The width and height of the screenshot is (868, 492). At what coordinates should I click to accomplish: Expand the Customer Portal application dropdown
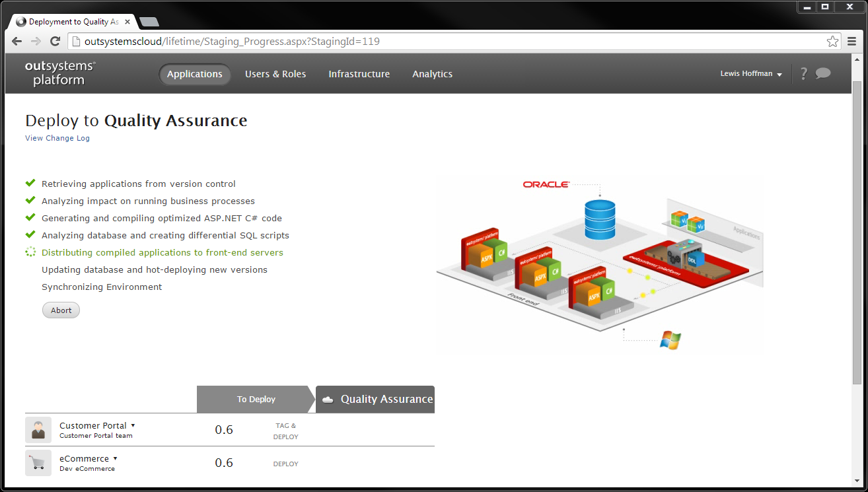133,425
